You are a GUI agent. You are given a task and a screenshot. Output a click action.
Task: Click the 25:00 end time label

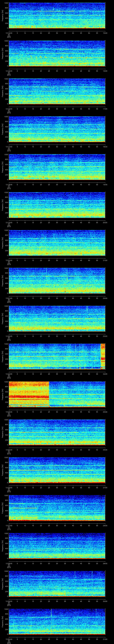tap(105, 412)
